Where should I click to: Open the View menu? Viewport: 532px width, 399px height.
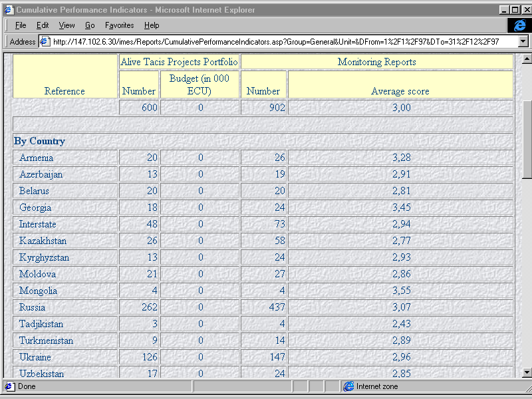[66, 25]
